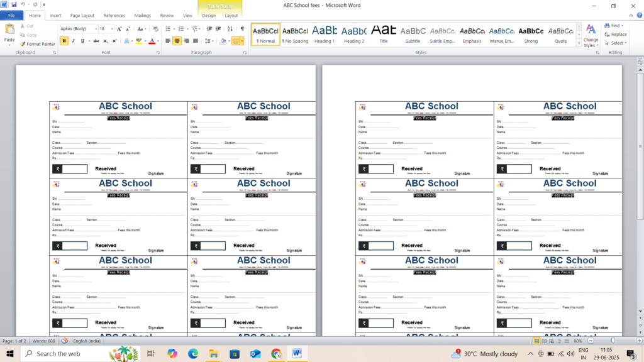Click the Grow Font icon
Screen dimensions: 644x362
click(119, 29)
